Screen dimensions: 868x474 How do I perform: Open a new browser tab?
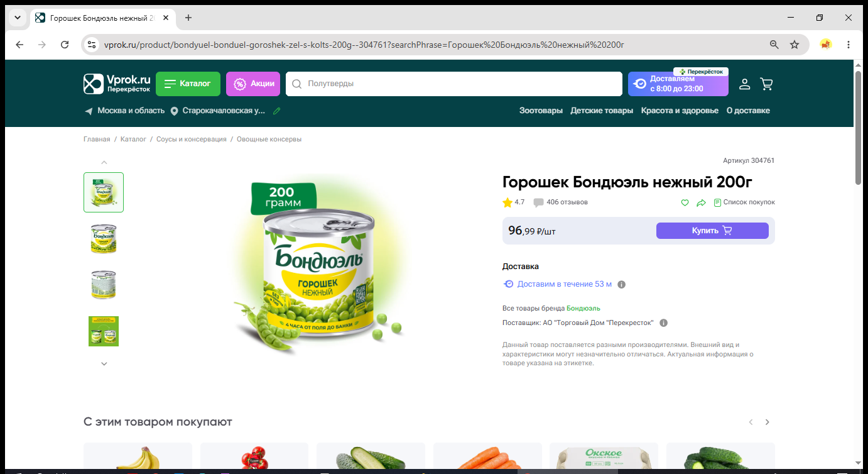188,18
